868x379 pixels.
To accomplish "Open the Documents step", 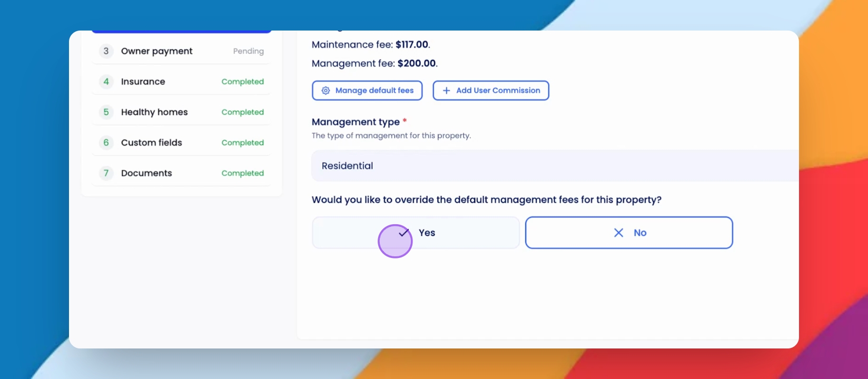I will (x=181, y=173).
